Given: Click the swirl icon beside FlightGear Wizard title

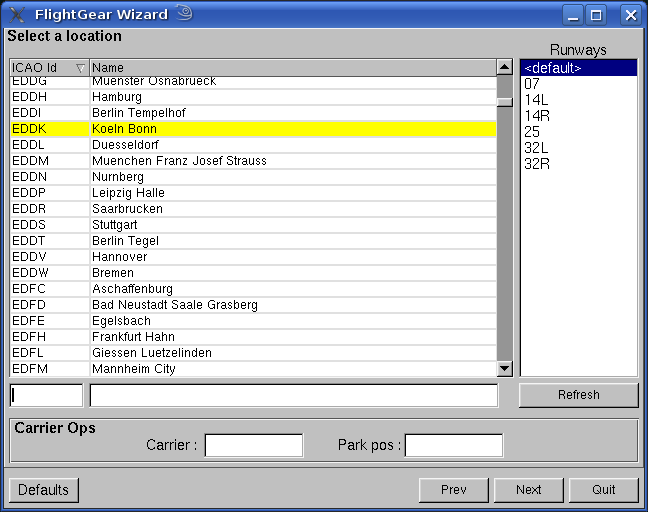Looking at the screenshot, I should tap(184, 12).
